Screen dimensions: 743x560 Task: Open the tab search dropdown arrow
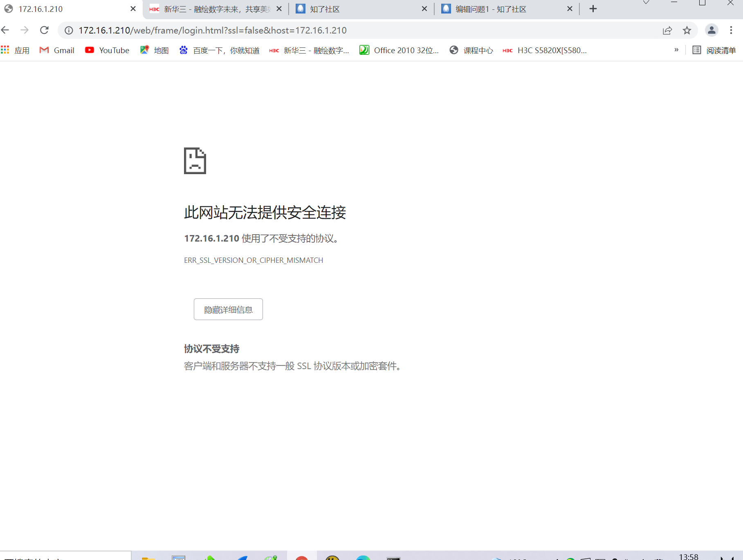[646, 3]
